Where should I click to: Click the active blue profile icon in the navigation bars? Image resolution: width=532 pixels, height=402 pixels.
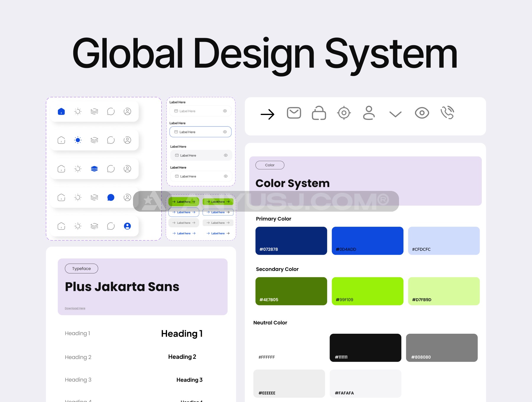(127, 226)
